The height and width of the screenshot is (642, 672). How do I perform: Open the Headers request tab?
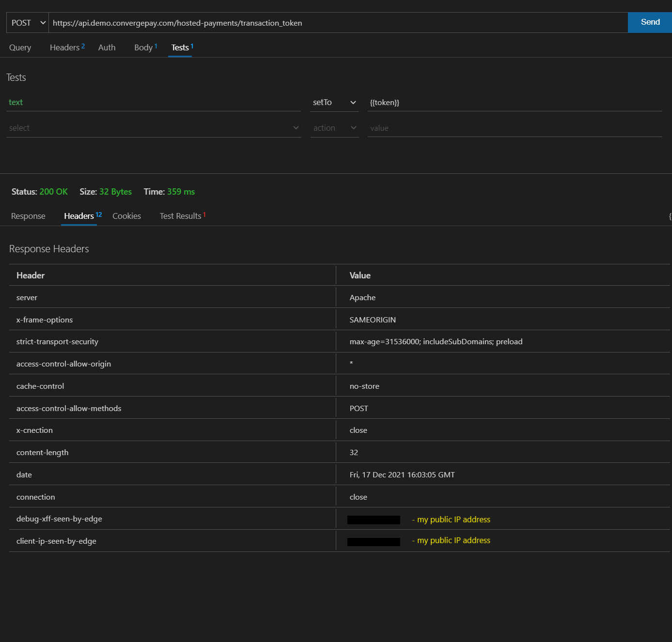64,47
